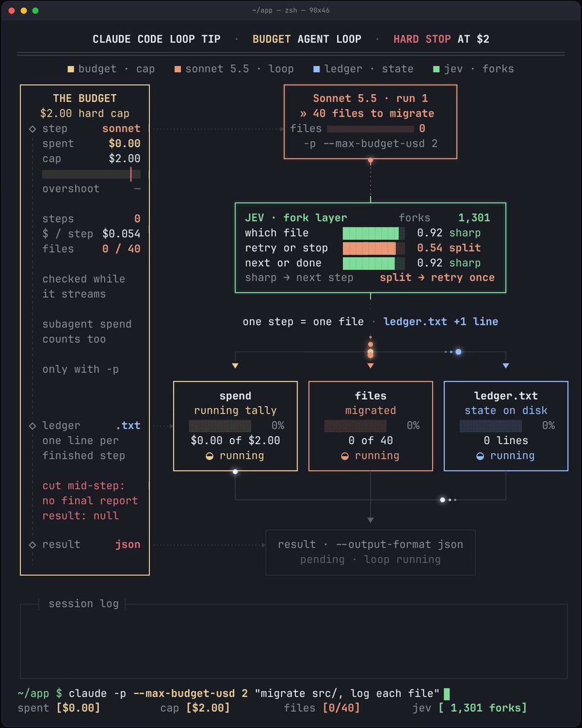Click the forks count "1,301" in the JEV box
Screen dimensions: 582x728
click(474, 218)
